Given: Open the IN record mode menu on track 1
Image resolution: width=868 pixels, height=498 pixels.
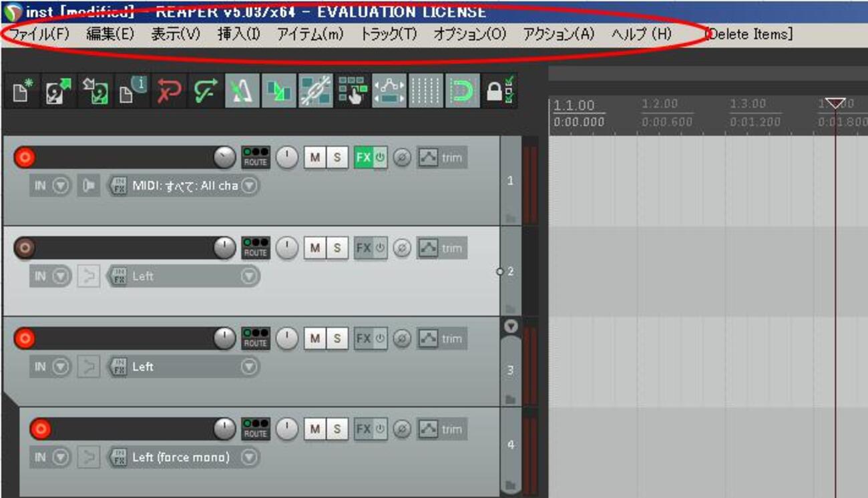Looking at the screenshot, I should click(x=51, y=186).
